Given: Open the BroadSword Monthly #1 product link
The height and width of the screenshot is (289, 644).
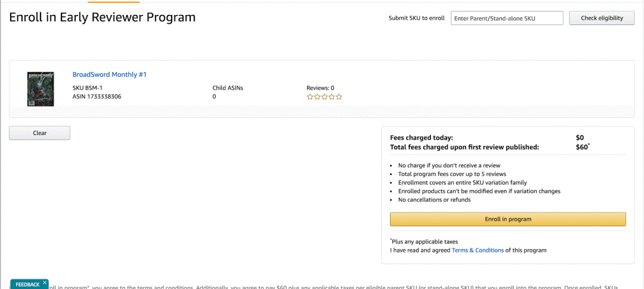Looking at the screenshot, I should pos(109,75).
